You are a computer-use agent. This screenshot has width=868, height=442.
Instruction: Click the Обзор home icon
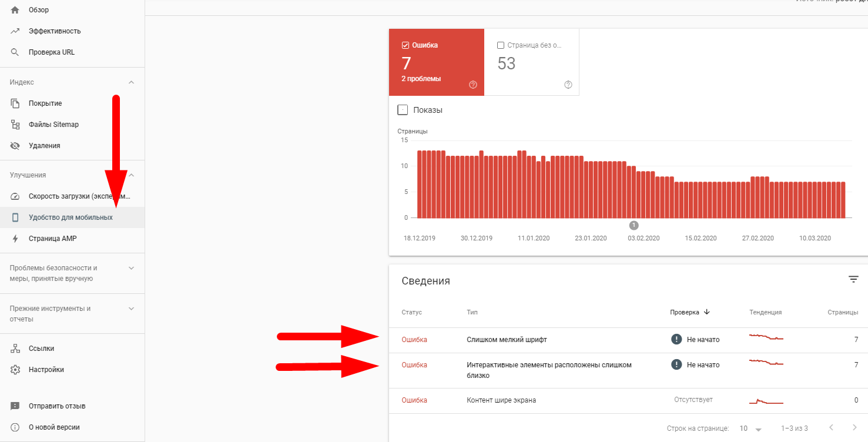[15, 10]
